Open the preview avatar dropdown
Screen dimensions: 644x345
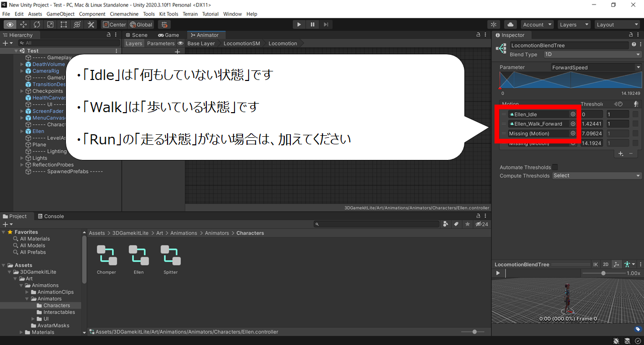[629, 265]
